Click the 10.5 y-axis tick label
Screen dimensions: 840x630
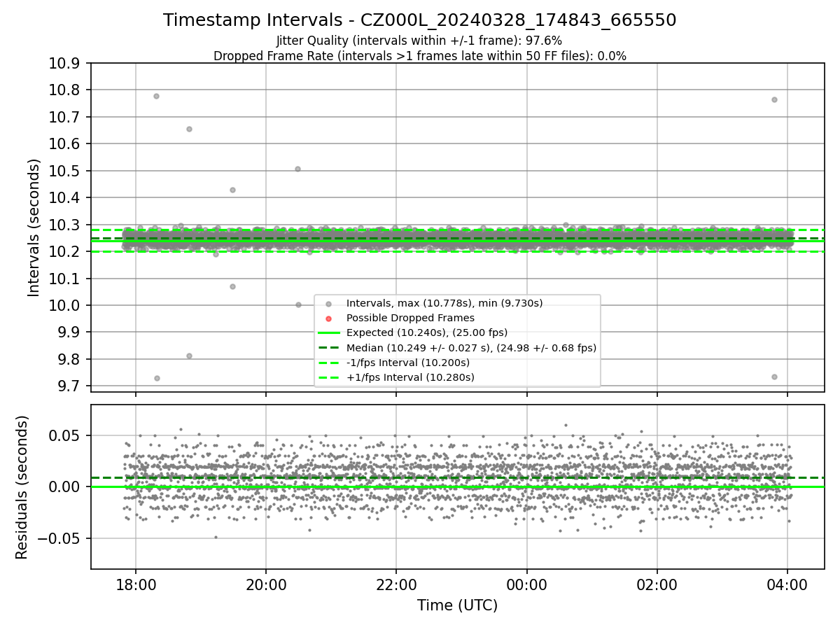tap(64, 171)
